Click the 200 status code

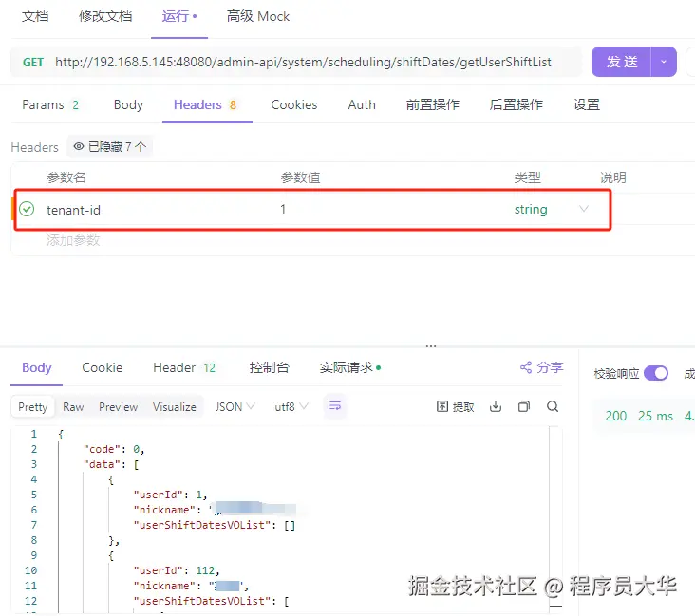coord(616,416)
